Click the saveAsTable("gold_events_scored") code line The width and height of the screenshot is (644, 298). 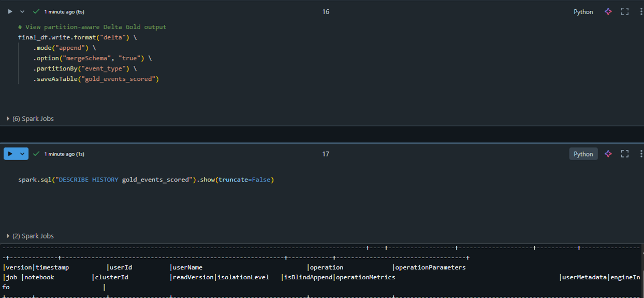[x=96, y=79]
